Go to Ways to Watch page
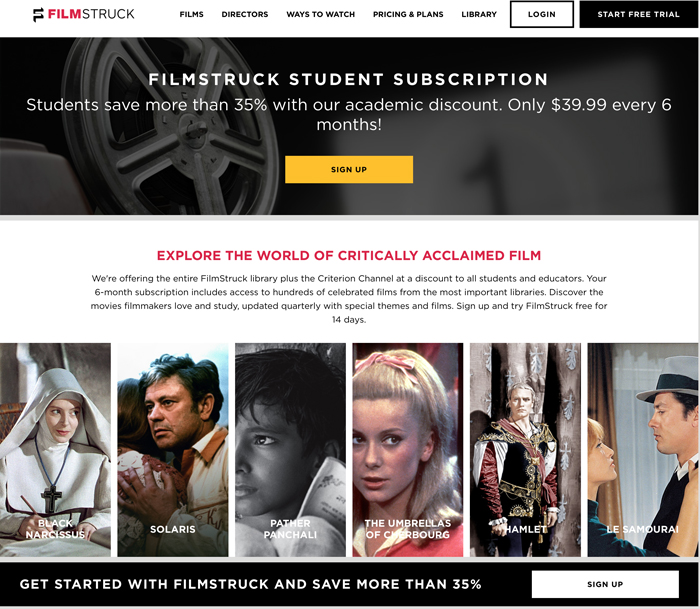 [321, 14]
